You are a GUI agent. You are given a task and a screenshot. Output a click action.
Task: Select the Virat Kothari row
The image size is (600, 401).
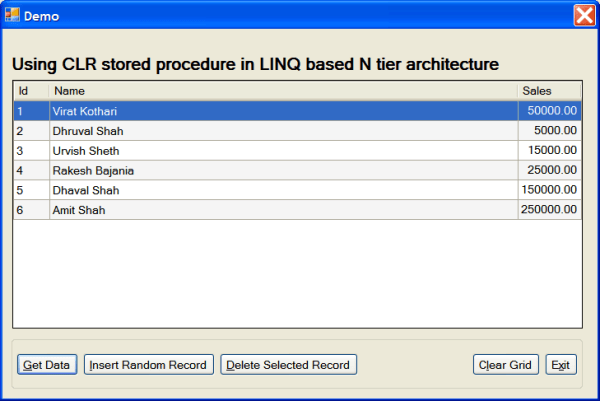[x=297, y=111]
